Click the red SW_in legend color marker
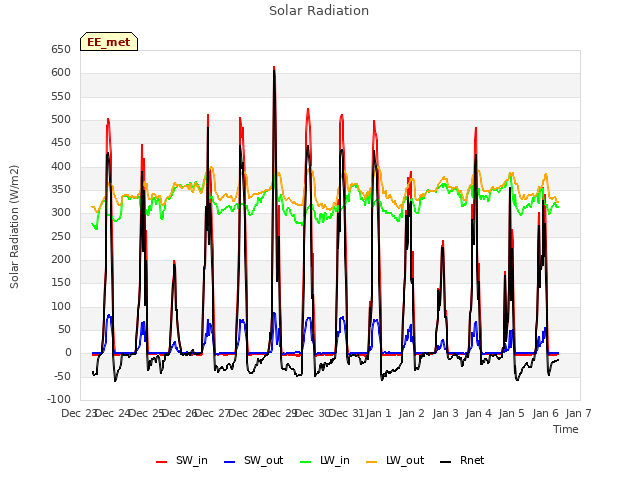This screenshot has width=640, height=480. tap(162, 462)
